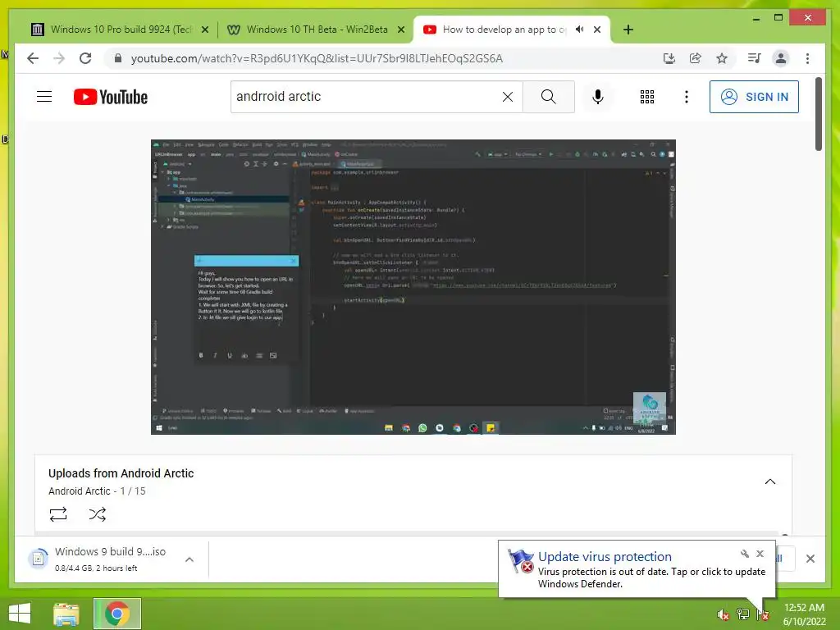Go back with the browser back arrow
The image size is (840, 630).
(33, 58)
